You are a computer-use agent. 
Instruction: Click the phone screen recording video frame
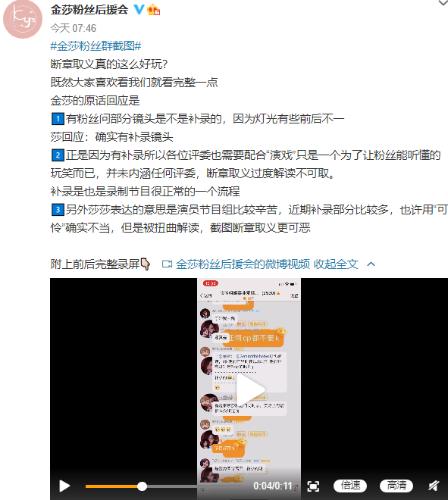tap(249, 389)
